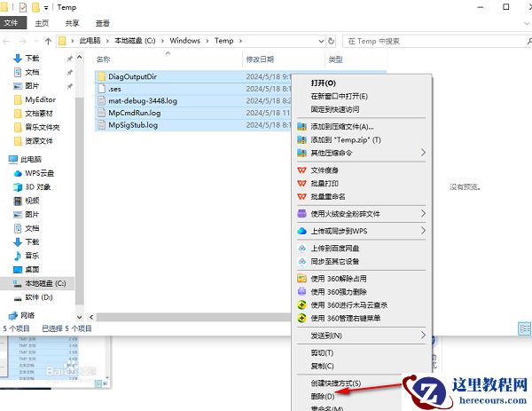This screenshot has height=411, width=532.
Task: Click the horizontal scrollbar left arrow
Action: 91,317
